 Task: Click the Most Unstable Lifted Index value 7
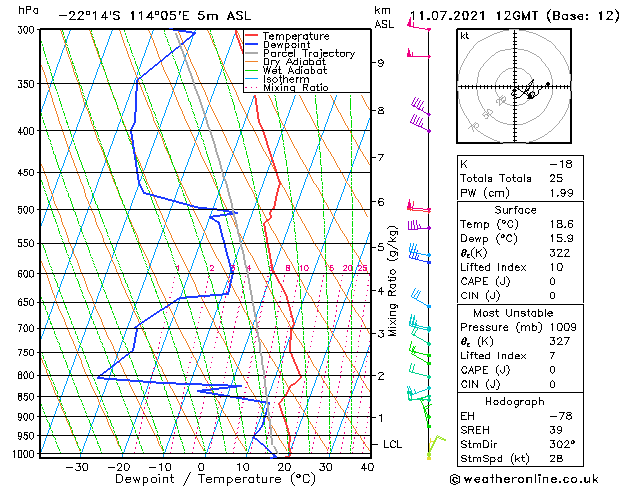point(552,356)
